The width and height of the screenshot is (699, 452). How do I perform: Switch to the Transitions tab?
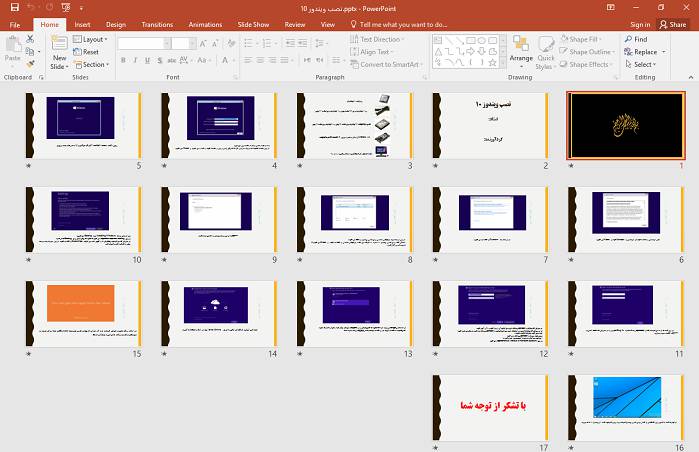click(x=157, y=24)
